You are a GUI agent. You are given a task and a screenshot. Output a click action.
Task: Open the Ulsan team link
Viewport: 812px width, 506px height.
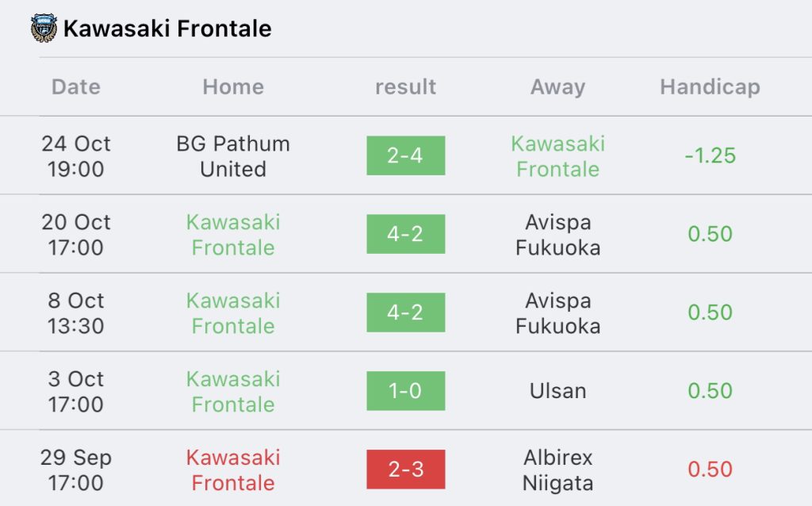tap(557, 391)
